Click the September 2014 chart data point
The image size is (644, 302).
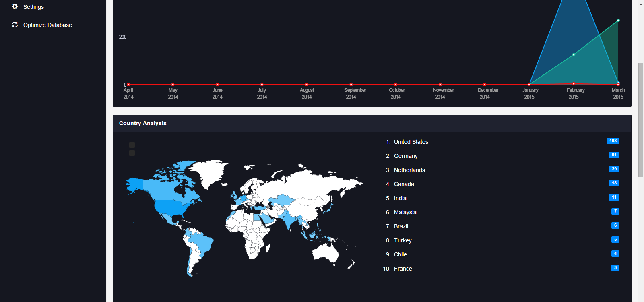(x=351, y=85)
